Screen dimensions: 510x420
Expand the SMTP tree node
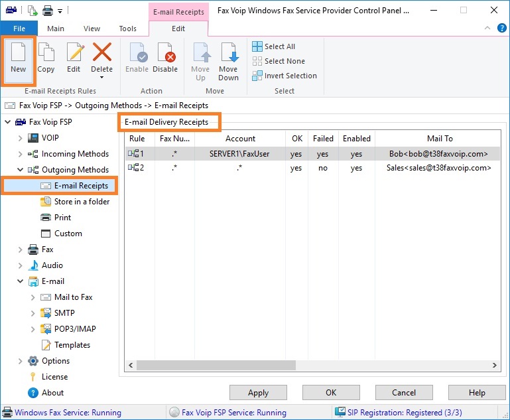click(x=32, y=314)
